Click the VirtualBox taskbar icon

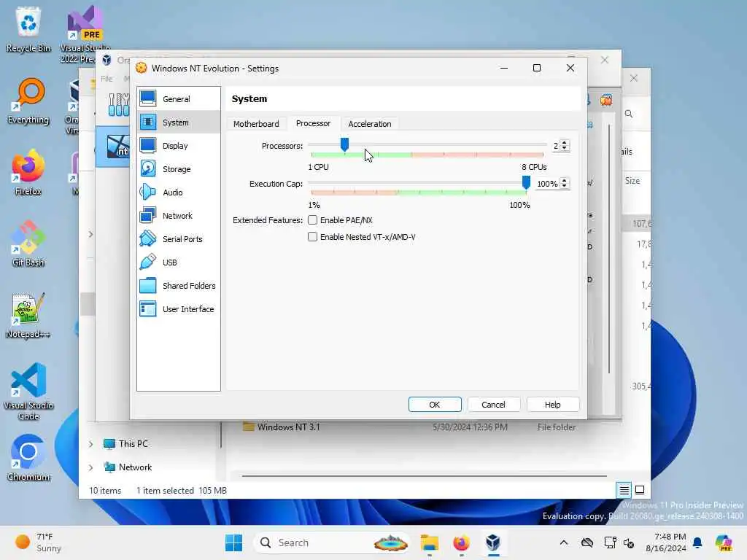(x=493, y=542)
